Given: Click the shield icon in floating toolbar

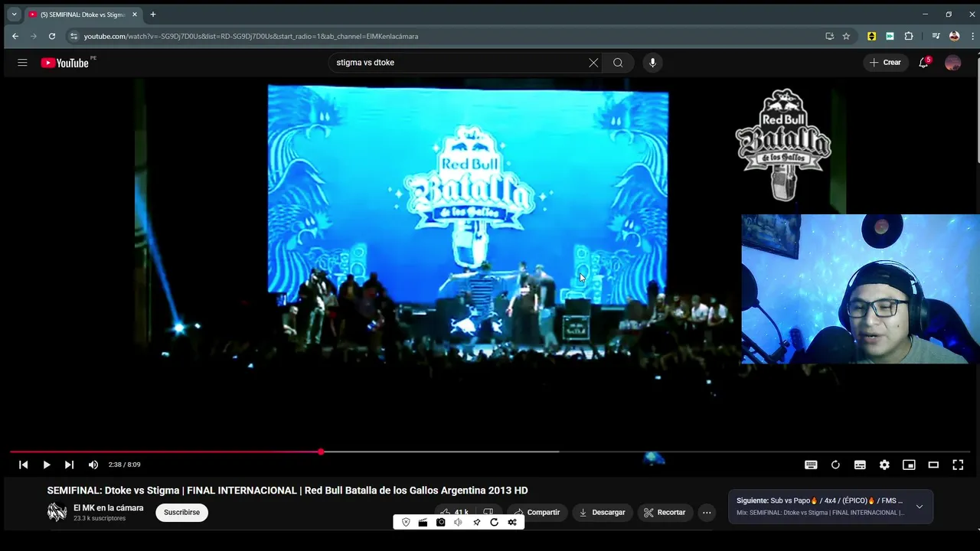Looking at the screenshot, I should pyautogui.click(x=406, y=523).
